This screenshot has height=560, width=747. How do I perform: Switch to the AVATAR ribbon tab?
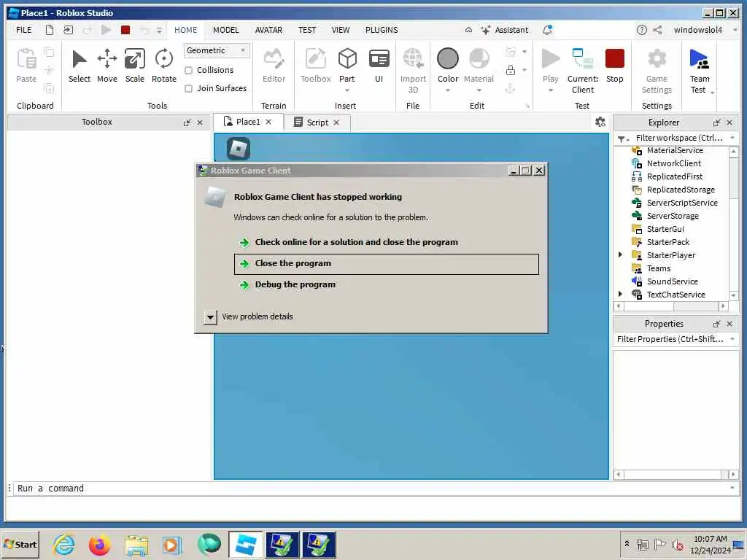(x=268, y=30)
